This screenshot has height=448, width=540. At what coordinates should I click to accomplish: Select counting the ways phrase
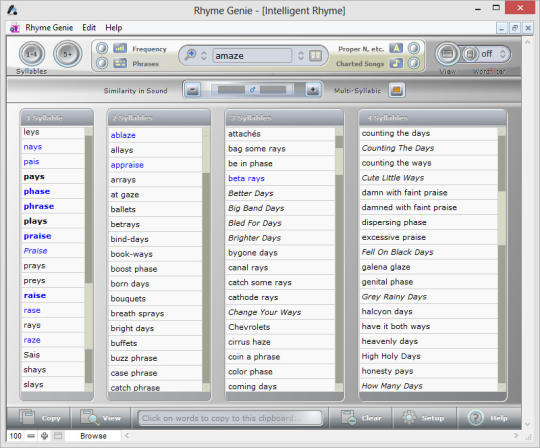click(x=396, y=163)
